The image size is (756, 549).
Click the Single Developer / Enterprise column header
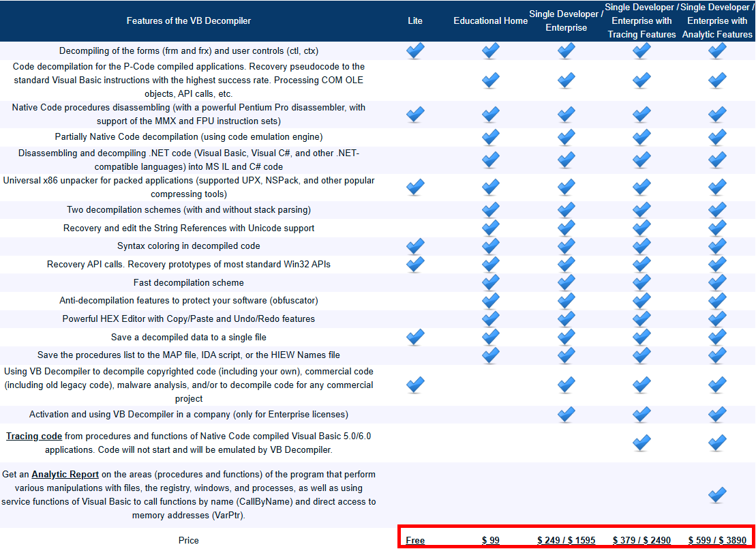[566, 20]
